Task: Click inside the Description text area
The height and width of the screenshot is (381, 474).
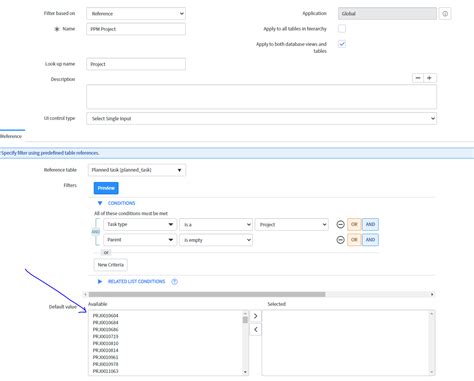Action: click(261, 97)
